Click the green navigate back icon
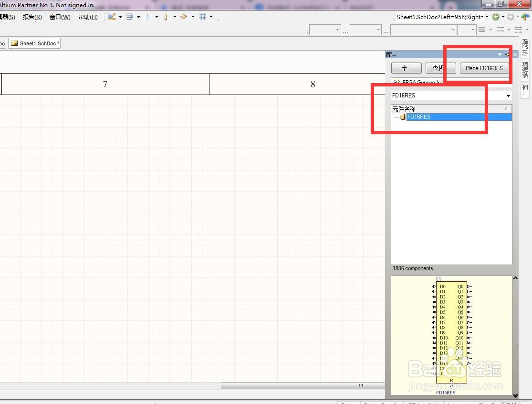Image resolution: width=532 pixels, height=404 pixels. coord(496,17)
